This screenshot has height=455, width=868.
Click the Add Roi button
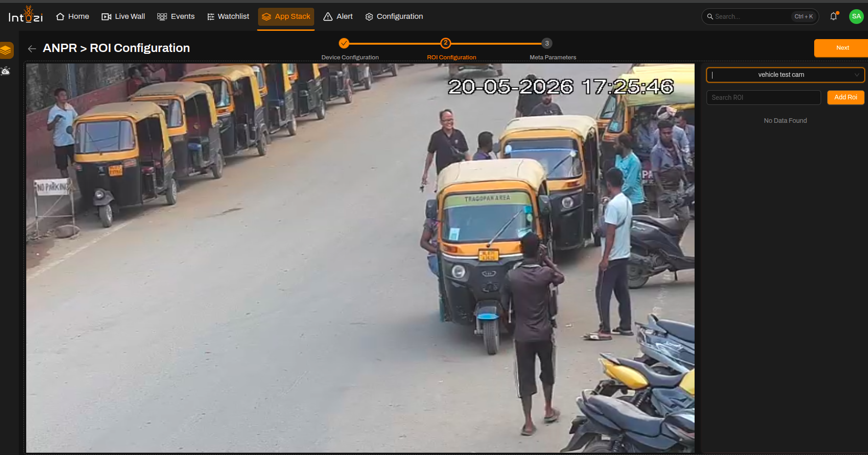click(x=845, y=98)
